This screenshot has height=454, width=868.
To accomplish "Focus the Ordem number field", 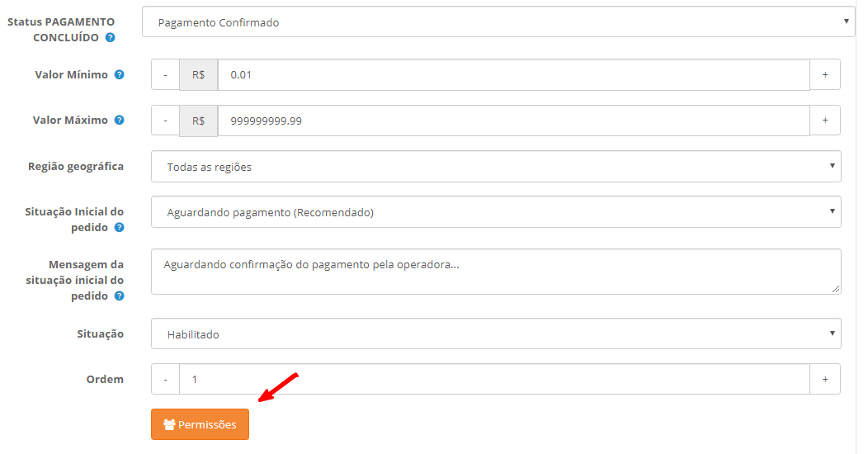I will tap(494, 379).
